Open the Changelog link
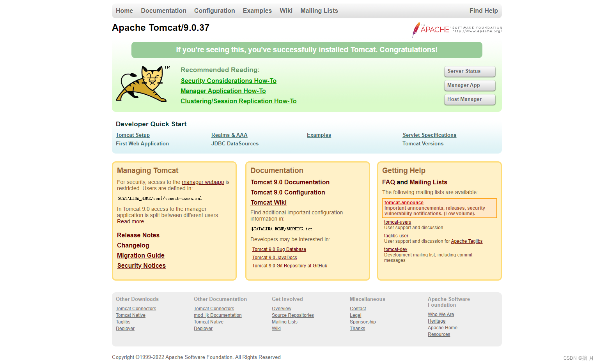Image resolution: width=599 pixels, height=364 pixels. (x=133, y=245)
